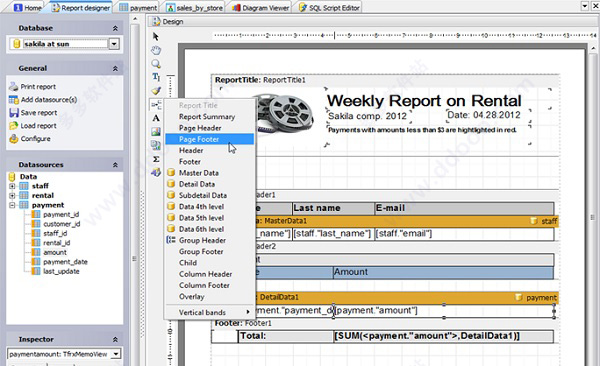This screenshot has width=600, height=366.
Task: Select the last_update field in tree
Action: pos(61,271)
